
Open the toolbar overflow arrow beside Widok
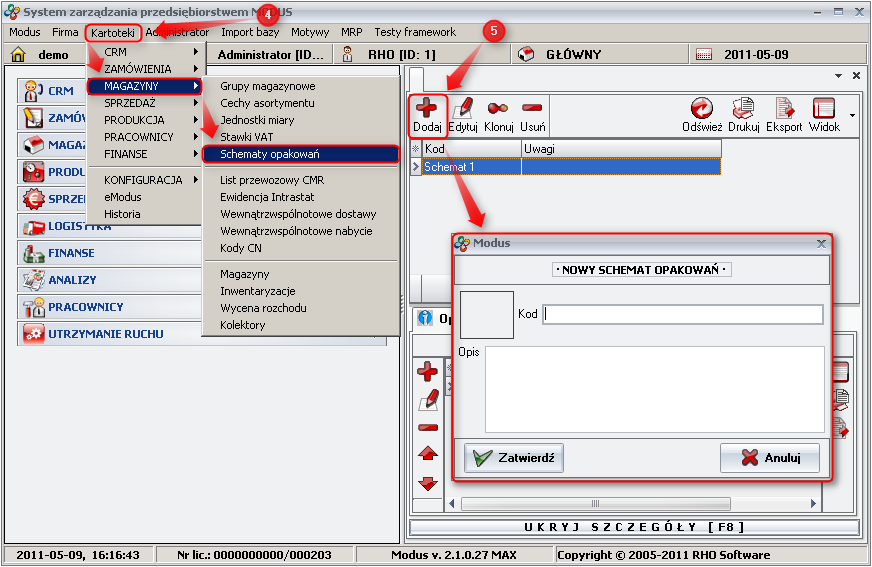coord(853,115)
